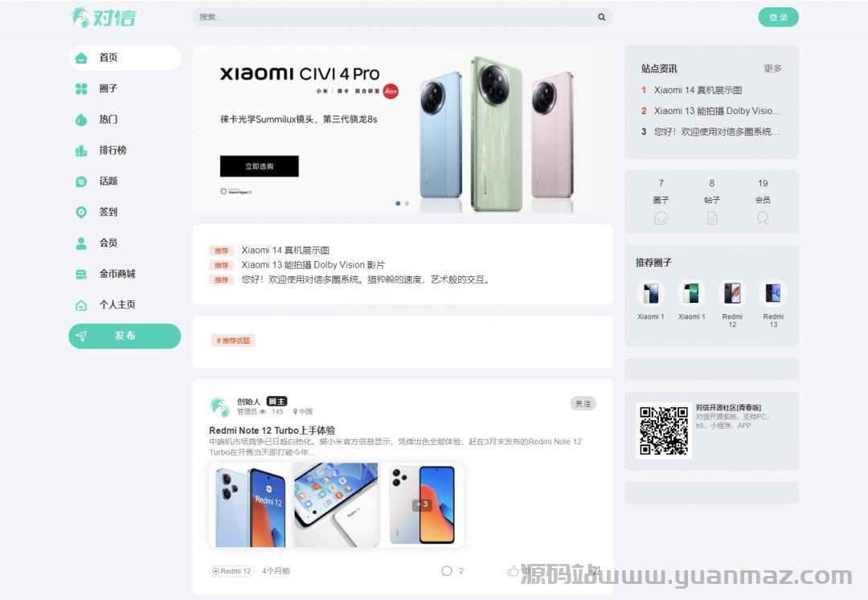Click the comment bubble icon on post
Image resolution: width=868 pixels, height=600 pixels.
pyautogui.click(x=447, y=571)
